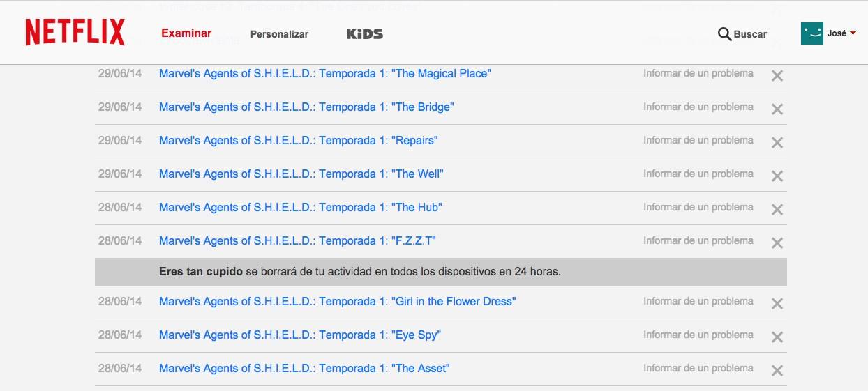This screenshot has height=391, width=868.
Task: Delete "Eye Spy" from viewing history
Action: click(x=777, y=337)
